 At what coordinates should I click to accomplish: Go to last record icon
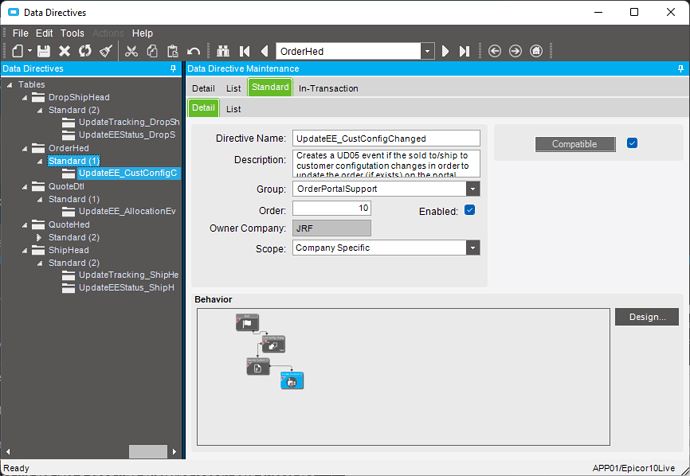coord(464,51)
